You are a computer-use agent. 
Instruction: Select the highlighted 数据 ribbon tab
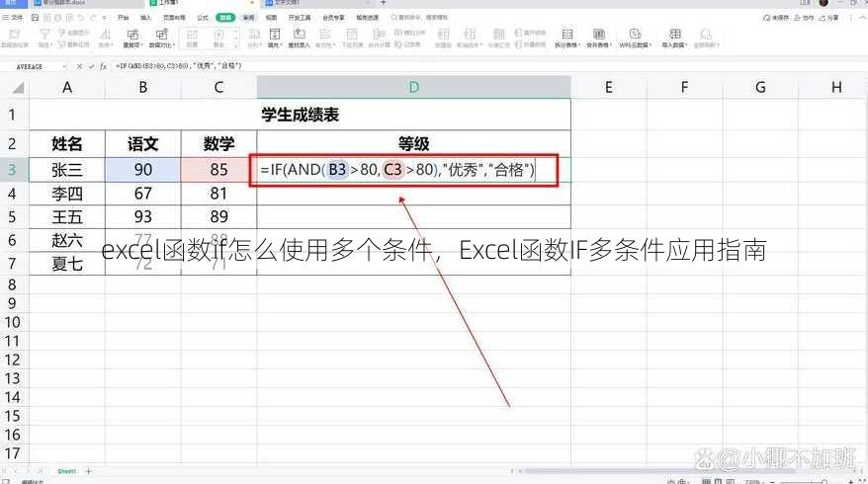tap(225, 18)
